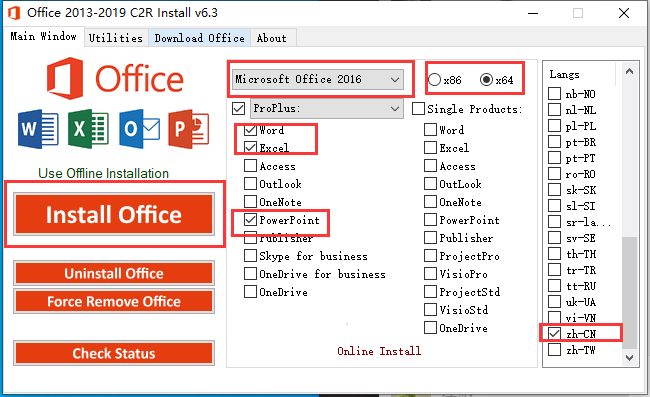Open the Microsoft Office 2016 version dropdown
The image size is (650, 397).
coord(318,79)
